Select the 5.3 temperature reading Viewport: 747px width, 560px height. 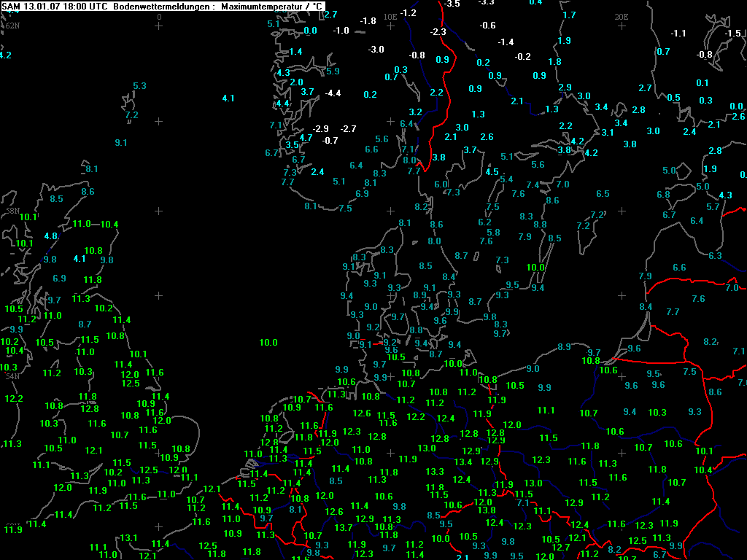[x=139, y=86]
